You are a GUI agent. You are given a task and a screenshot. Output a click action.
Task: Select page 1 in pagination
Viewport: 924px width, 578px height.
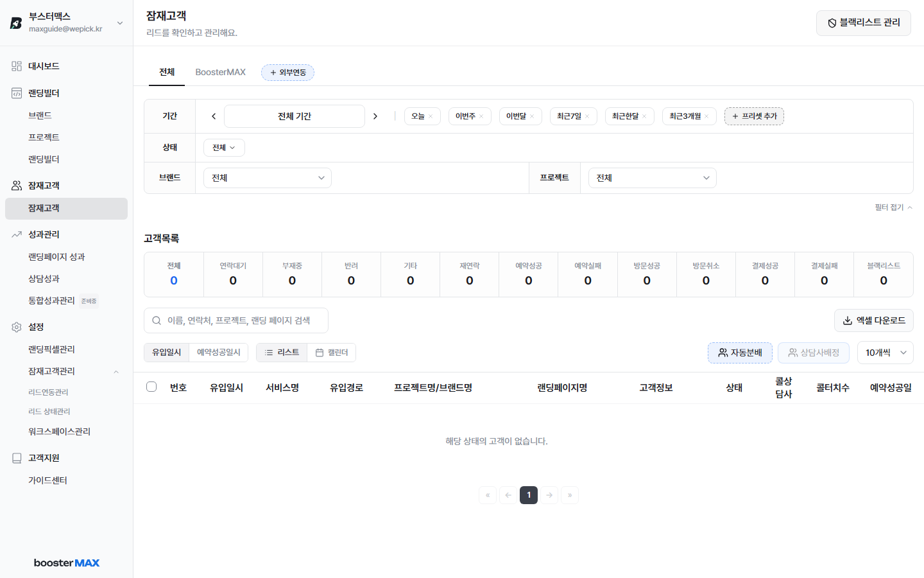point(529,495)
